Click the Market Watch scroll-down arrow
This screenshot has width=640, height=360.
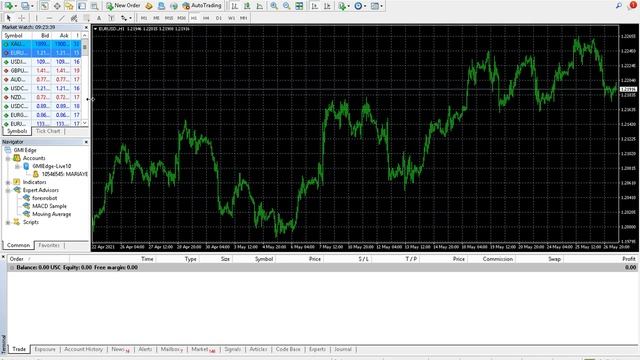pos(85,123)
